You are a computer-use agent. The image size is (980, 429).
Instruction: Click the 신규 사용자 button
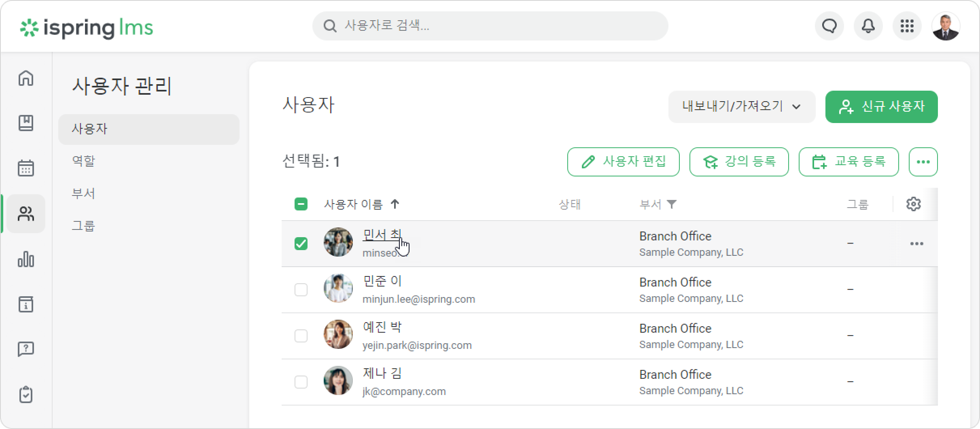pyautogui.click(x=881, y=107)
